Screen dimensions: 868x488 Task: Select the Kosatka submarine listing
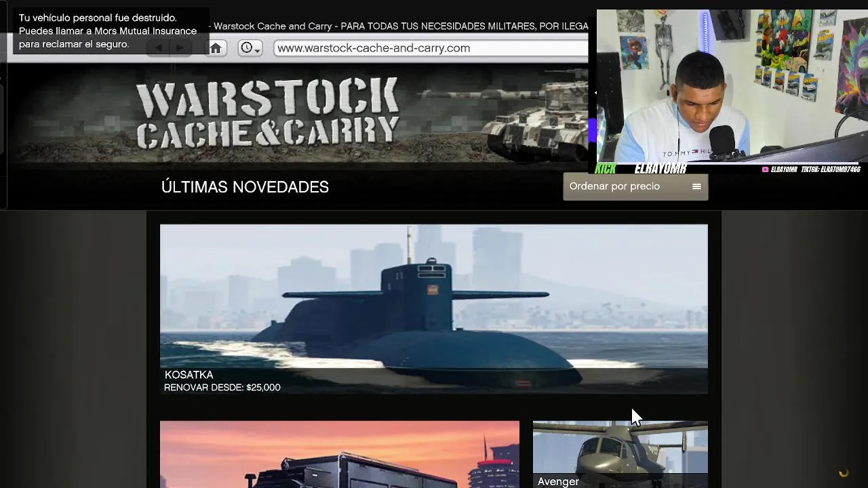(434, 309)
